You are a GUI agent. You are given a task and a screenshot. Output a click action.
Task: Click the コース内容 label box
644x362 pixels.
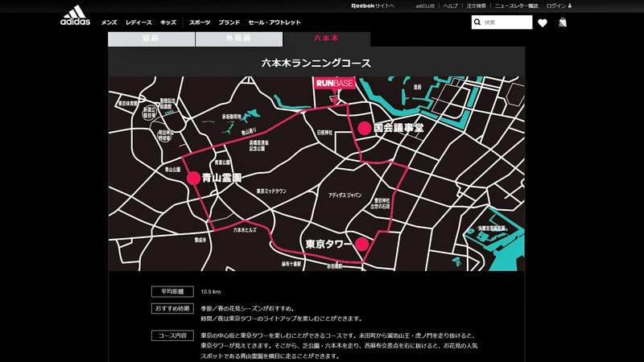point(172,335)
